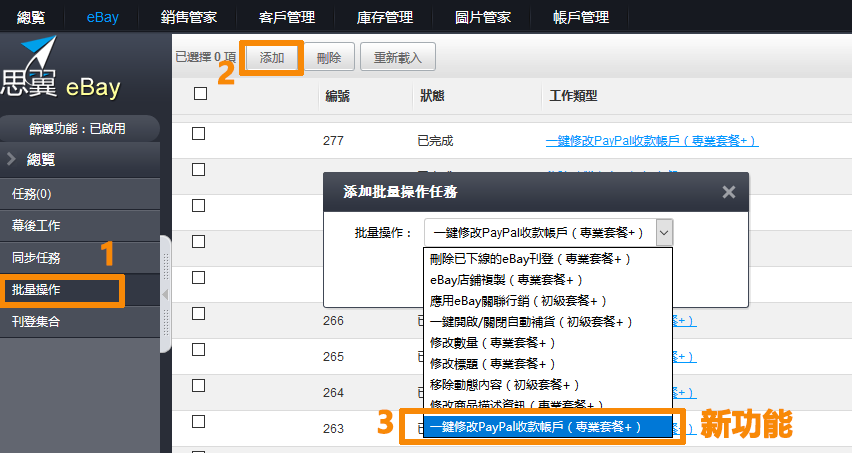This screenshot has width=852, height=453.
Task: Sort by the 編號 column header
Action: (337, 96)
